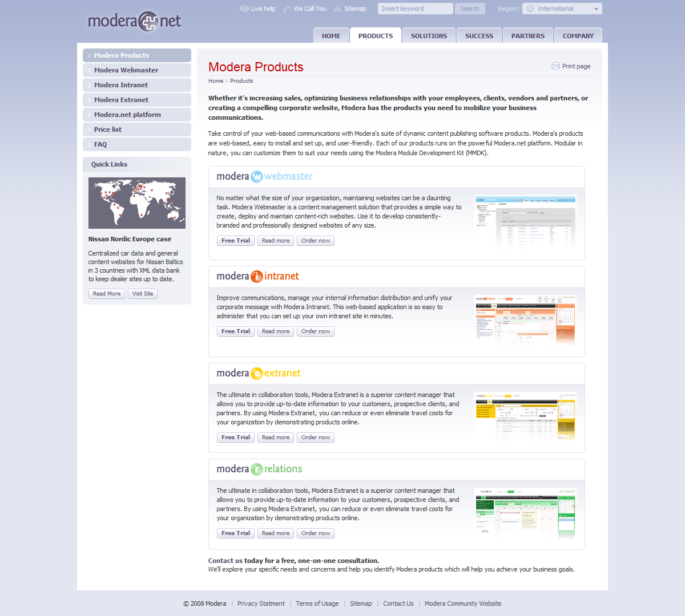Click the world map thumbnail in Quick Links

point(137,203)
